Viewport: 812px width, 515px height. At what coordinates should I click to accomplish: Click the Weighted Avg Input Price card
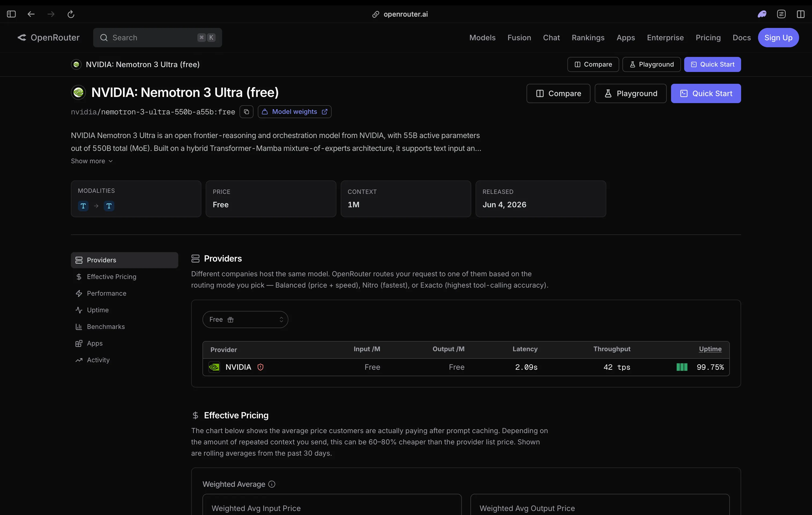coord(332,505)
